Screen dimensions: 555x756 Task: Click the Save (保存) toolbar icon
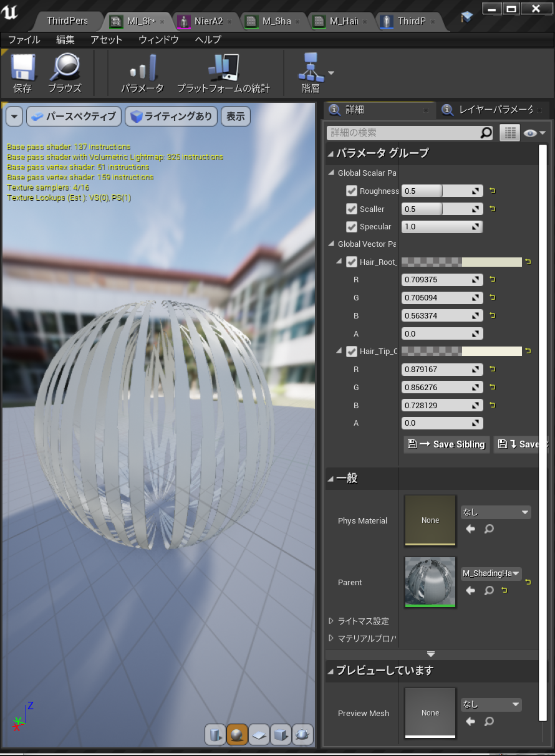[22, 74]
